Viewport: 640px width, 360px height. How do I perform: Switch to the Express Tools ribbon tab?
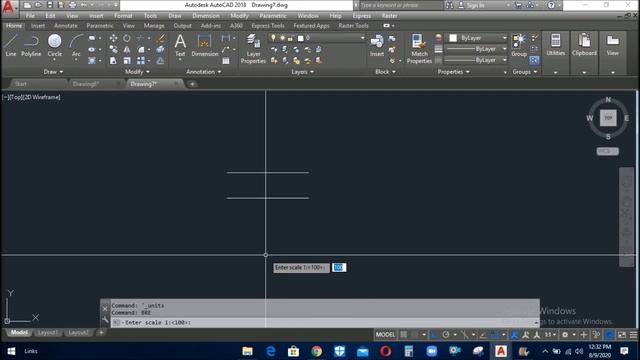(268, 25)
